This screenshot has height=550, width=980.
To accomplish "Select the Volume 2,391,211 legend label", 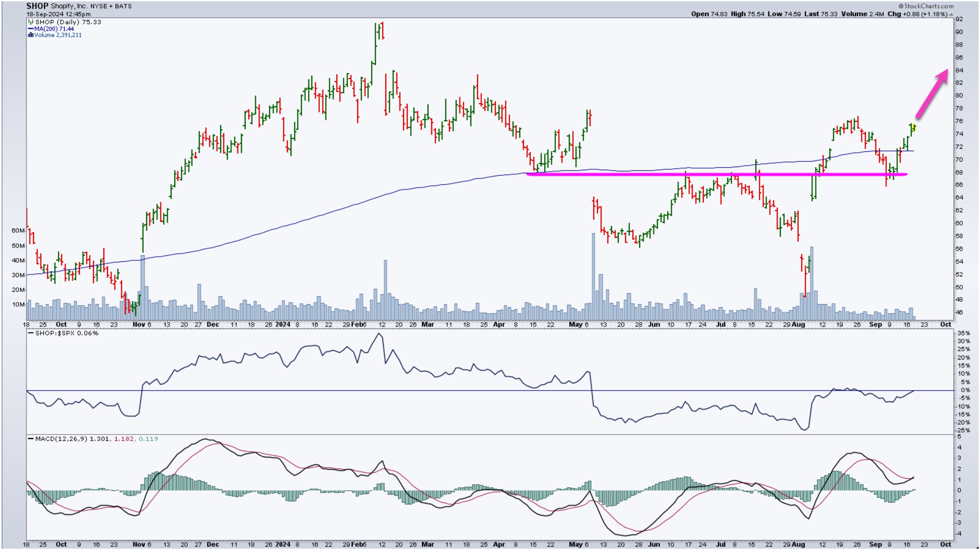I will (x=58, y=35).
